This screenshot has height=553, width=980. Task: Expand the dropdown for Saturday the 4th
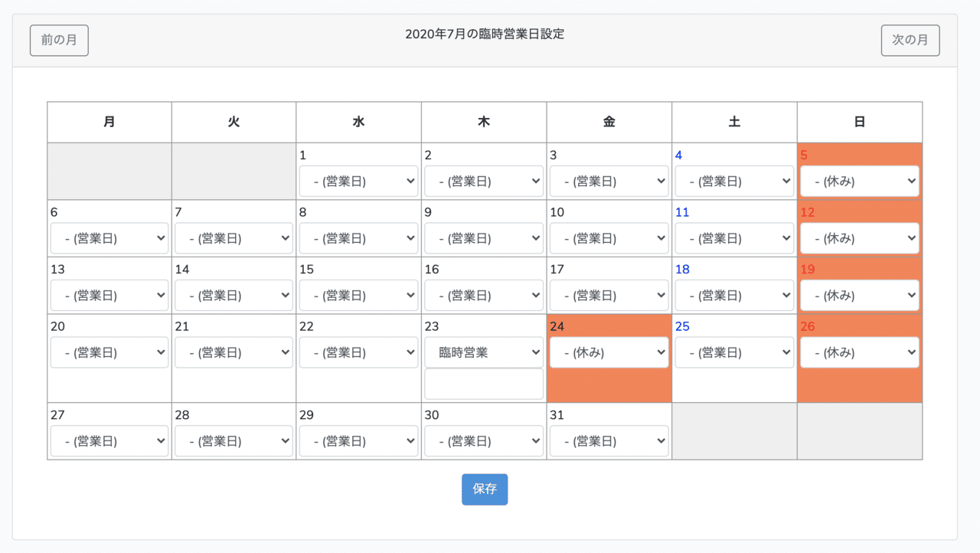[734, 182]
